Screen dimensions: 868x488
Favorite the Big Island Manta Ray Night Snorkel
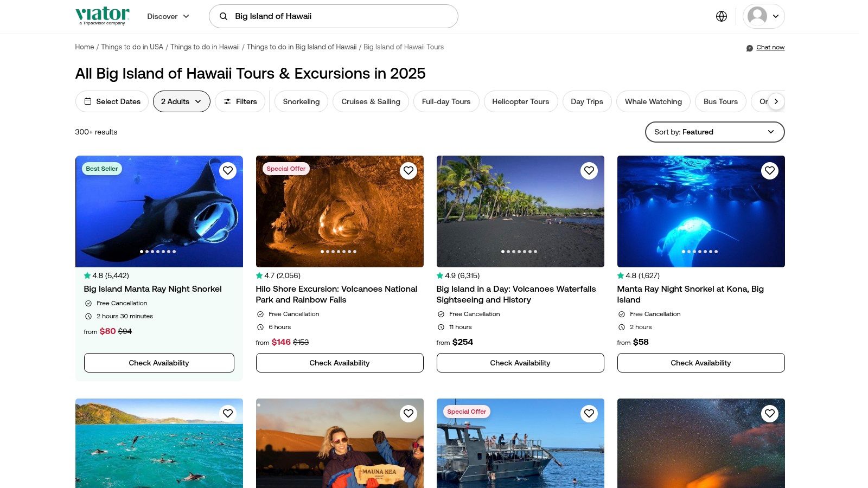[228, 171]
